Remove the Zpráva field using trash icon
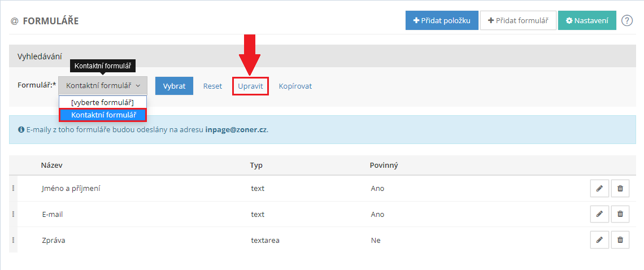 (x=620, y=240)
